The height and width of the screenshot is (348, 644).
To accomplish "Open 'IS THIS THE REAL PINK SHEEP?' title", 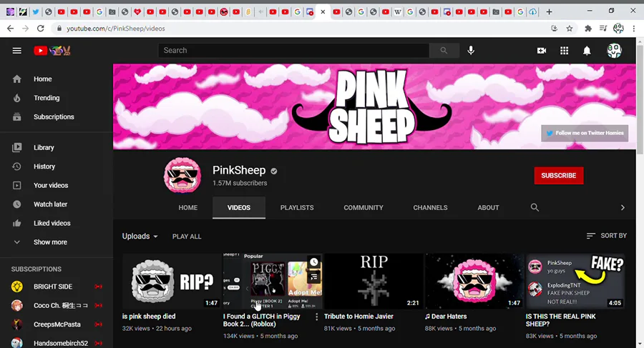I will pyautogui.click(x=560, y=320).
